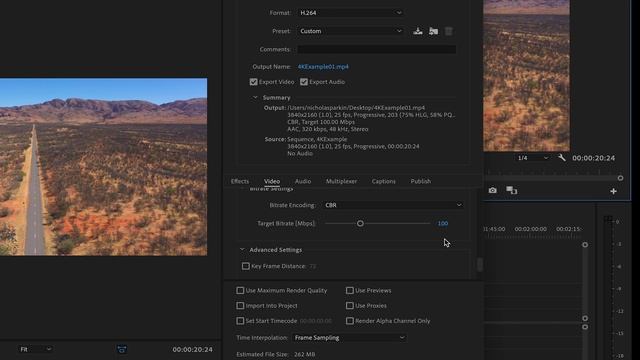
Task: Enable the Use Previews checkbox
Action: pos(349,291)
